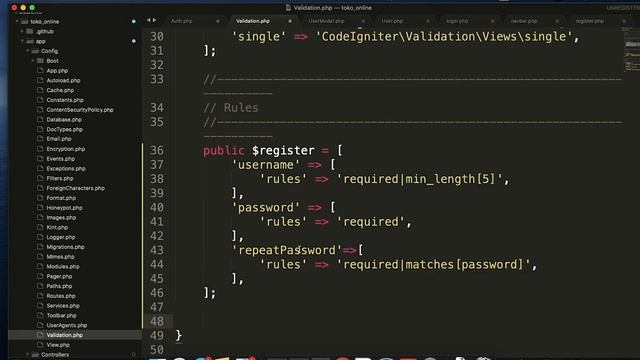Open UserAgents.php from the file tree
Image resolution: width=640 pixels, height=360 pixels.
coord(67,325)
